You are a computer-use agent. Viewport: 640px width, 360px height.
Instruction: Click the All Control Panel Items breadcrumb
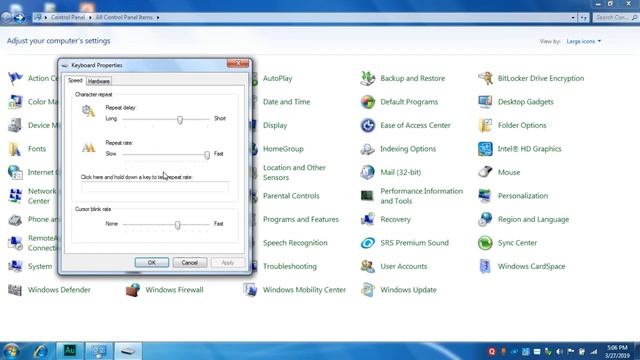pyautogui.click(x=124, y=18)
